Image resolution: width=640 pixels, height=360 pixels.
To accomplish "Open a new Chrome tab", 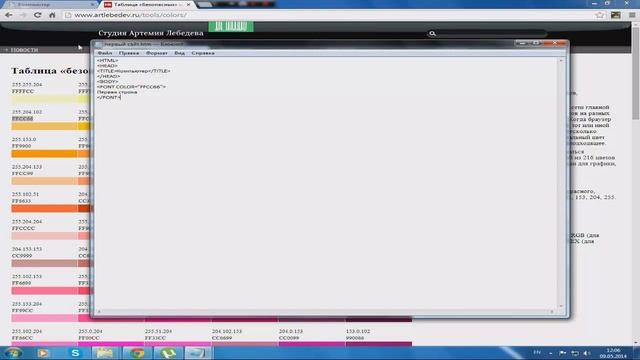I will (204, 4).
